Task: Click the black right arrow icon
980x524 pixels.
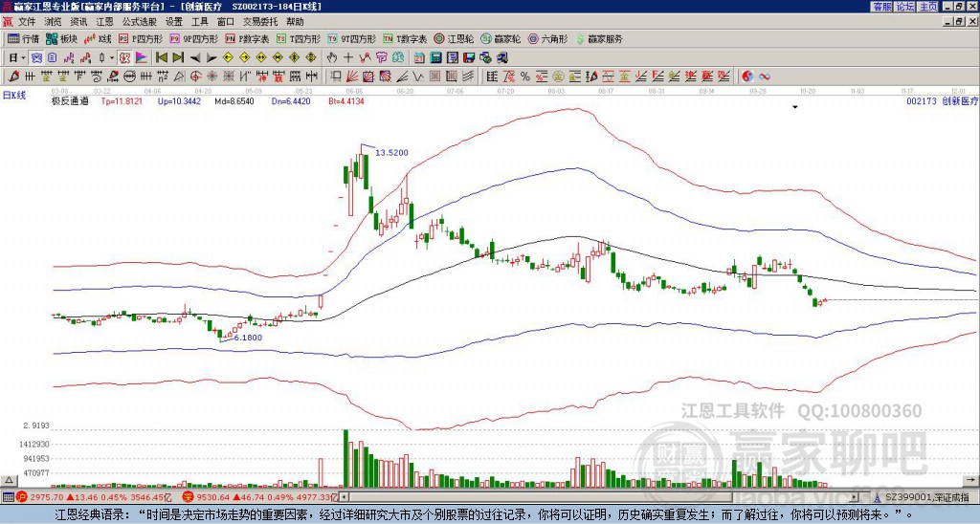Action: click(x=212, y=58)
